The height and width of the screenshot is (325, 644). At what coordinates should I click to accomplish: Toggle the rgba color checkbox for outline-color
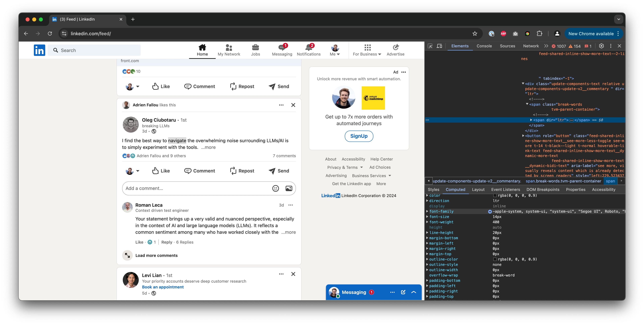pyautogui.click(x=495, y=259)
